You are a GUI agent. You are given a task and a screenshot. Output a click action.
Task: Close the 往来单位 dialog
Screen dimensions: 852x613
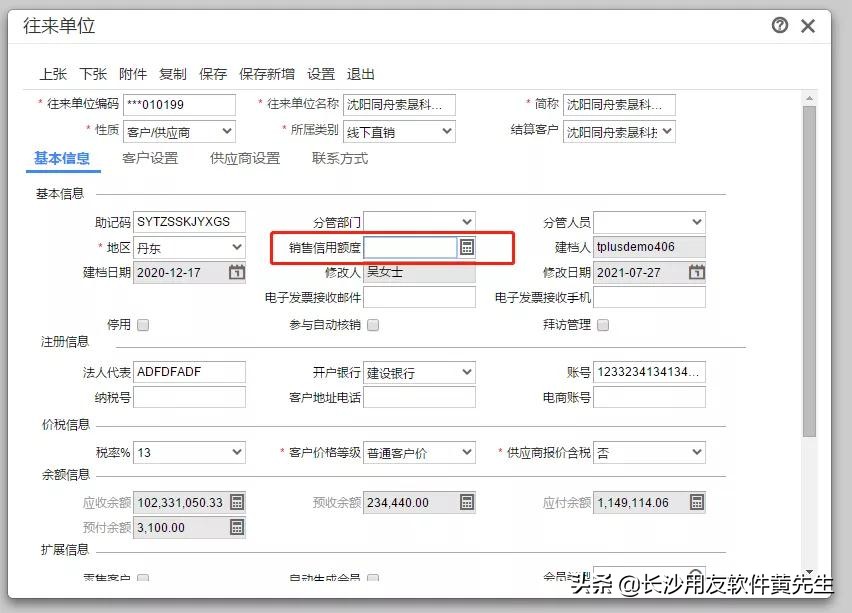pos(808,26)
